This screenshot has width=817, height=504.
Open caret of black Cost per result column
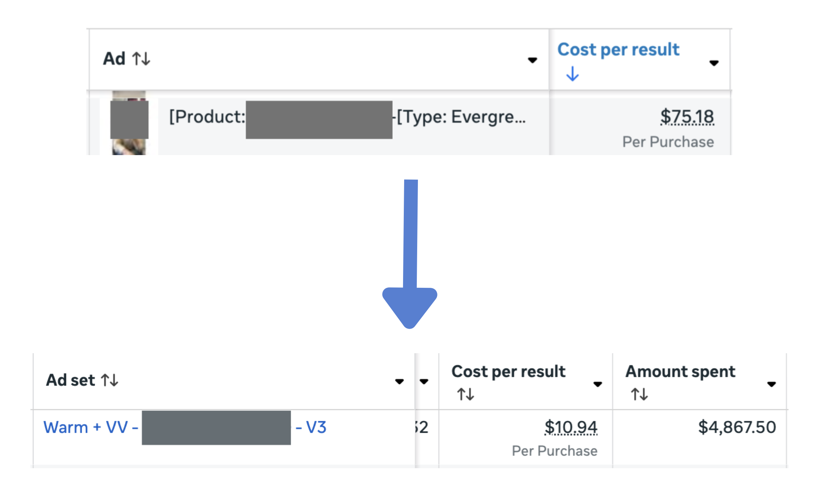(x=598, y=384)
